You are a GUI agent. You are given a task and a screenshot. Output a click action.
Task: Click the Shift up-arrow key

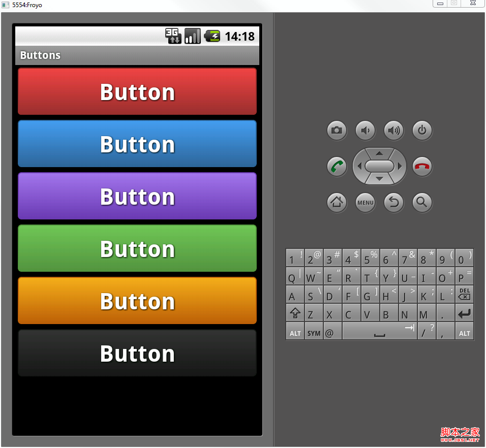295,313
